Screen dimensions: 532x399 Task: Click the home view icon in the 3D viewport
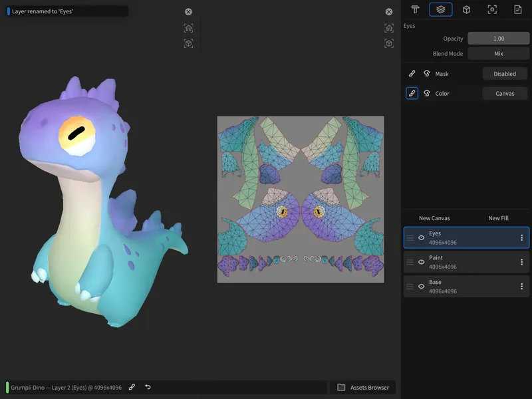click(189, 28)
